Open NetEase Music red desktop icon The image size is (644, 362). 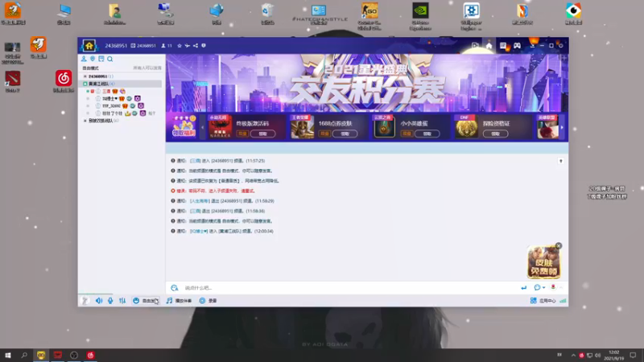[x=64, y=78]
